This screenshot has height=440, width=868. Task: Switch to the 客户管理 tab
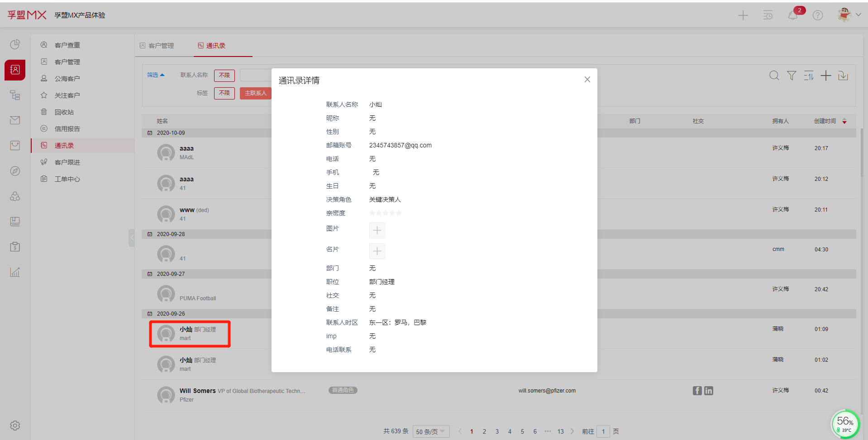(157, 46)
